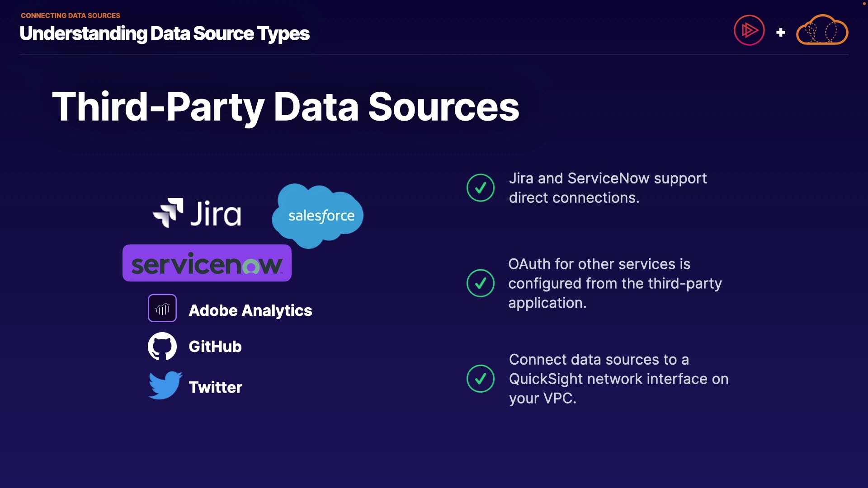This screenshot has height=488, width=868.
Task: Click Understanding Data Source Types title
Action: 165,33
